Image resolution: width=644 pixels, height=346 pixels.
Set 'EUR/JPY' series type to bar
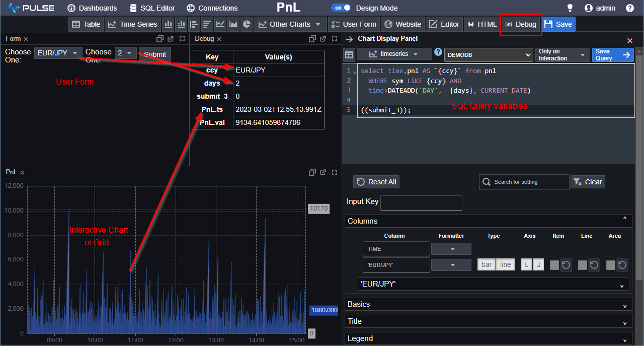[x=487, y=264]
